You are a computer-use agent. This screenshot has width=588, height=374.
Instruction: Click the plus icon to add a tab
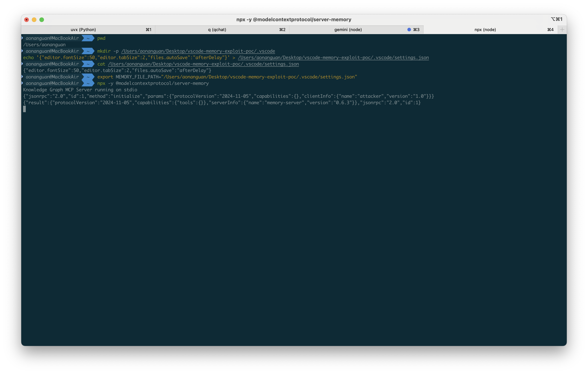pyautogui.click(x=562, y=30)
